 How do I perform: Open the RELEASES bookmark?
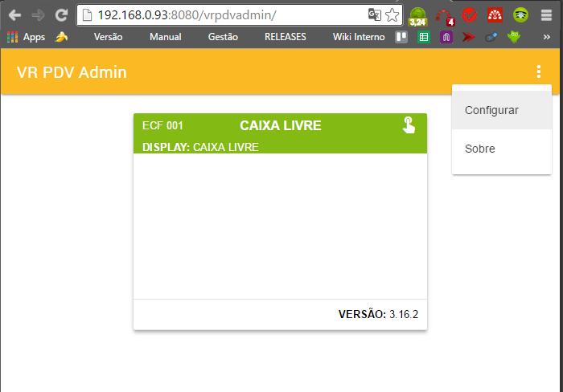(x=285, y=37)
